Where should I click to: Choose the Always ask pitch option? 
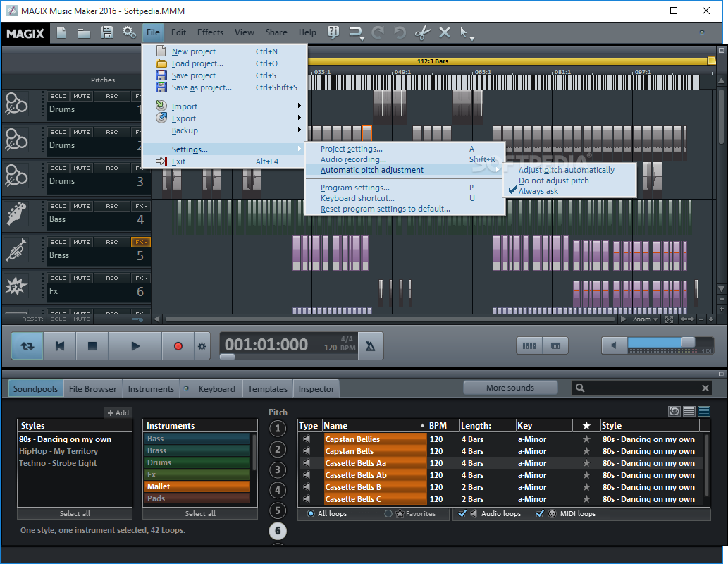[x=538, y=191]
